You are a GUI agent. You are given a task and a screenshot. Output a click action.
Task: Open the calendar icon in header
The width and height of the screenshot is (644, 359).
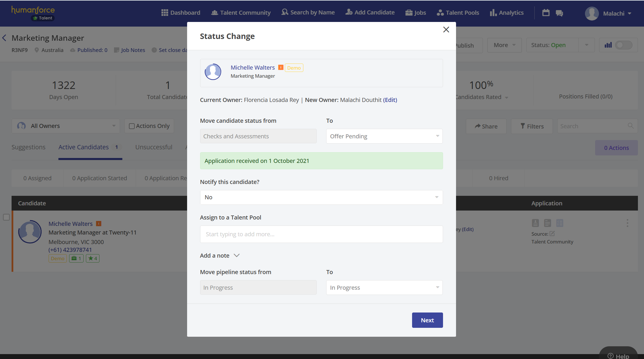546,13
